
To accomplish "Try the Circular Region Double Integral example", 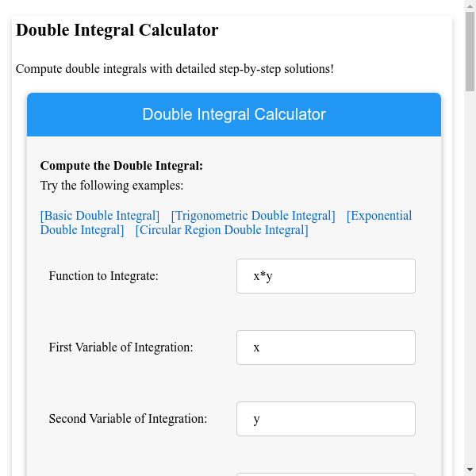I will tap(221, 230).
